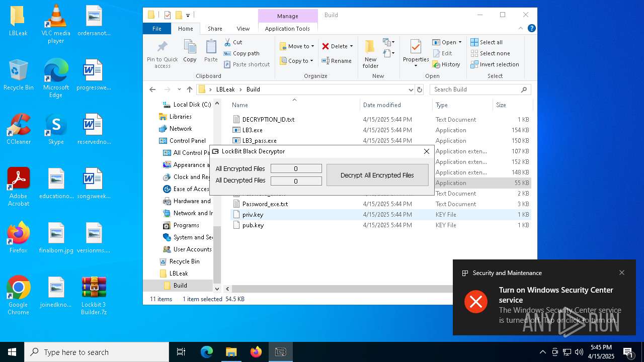Select Local Disk (C:) in navigation pane
Viewport: 644px width, 362px height.
click(187, 105)
